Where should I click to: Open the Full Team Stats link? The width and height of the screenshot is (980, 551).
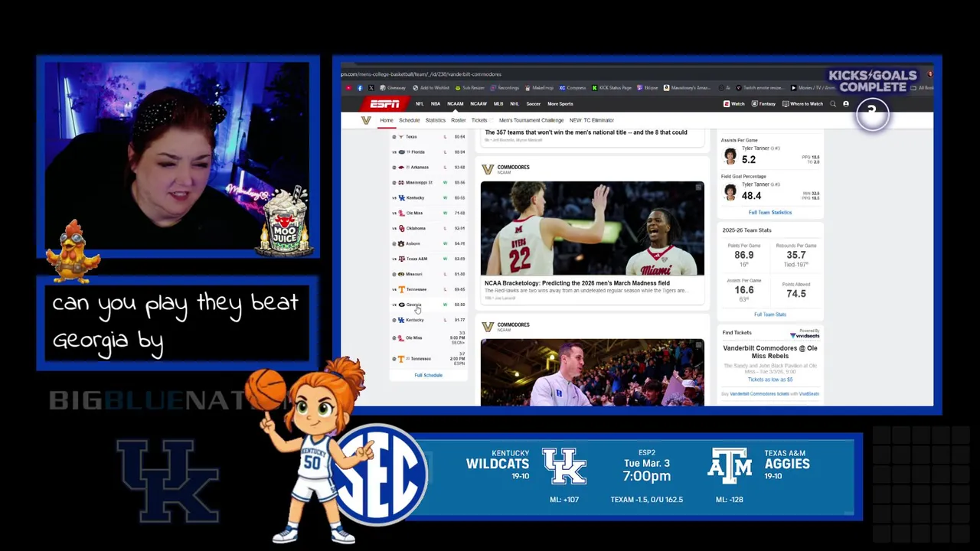coord(770,314)
